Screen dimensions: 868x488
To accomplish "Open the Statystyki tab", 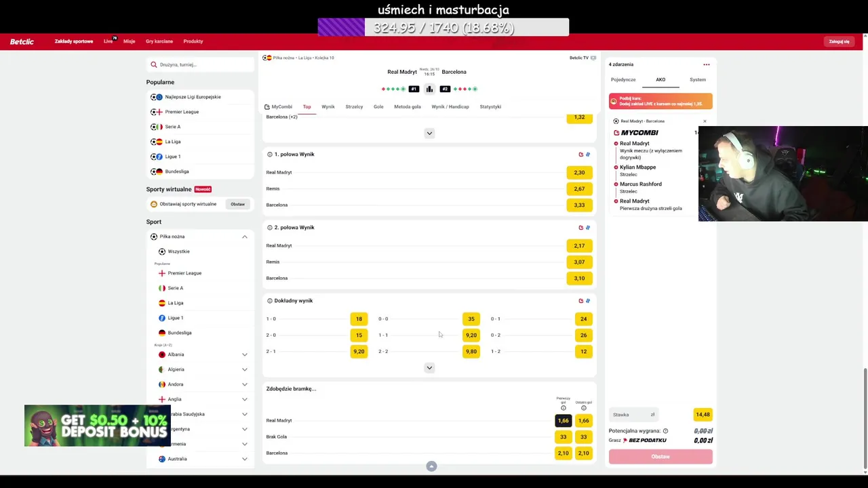I will click(490, 106).
